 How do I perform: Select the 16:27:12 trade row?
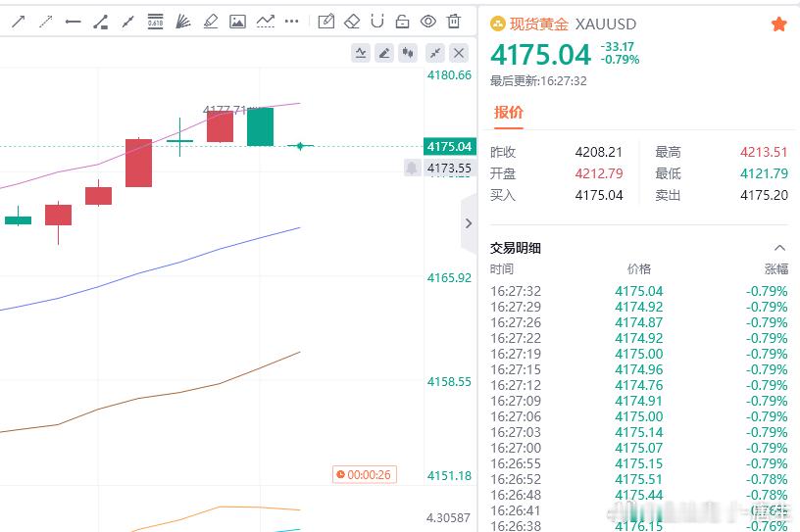click(639, 385)
